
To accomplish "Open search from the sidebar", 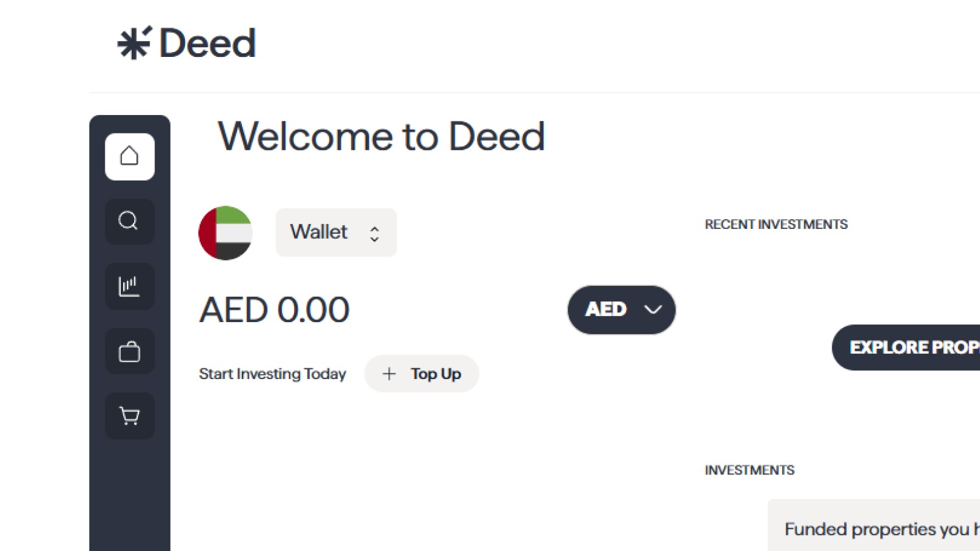I will click(x=129, y=222).
